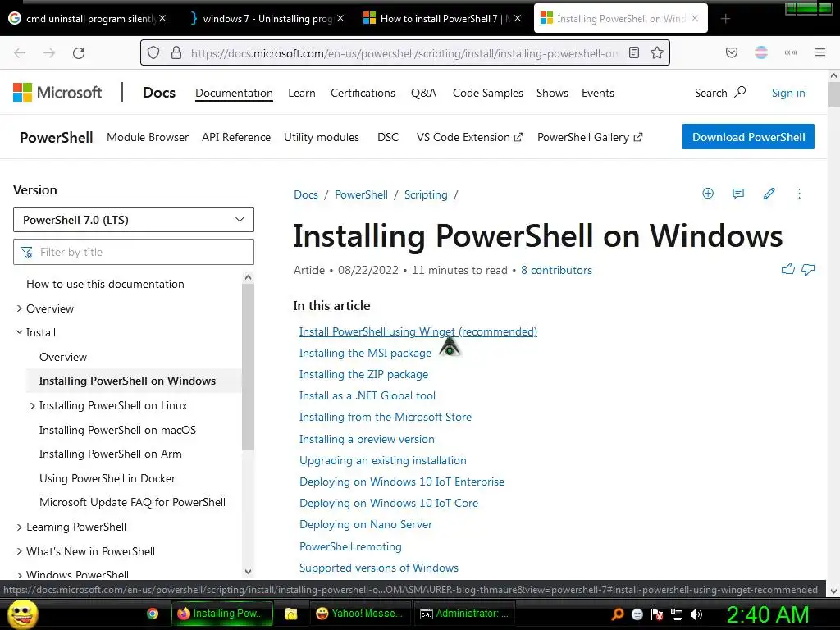The height and width of the screenshot is (630, 840).
Task: Open the smiley start button in taskbar
Action: point(22,614)
